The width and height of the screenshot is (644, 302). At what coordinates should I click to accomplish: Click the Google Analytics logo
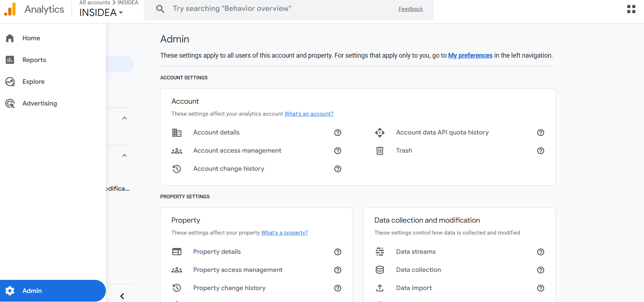(x=10, y=9)
